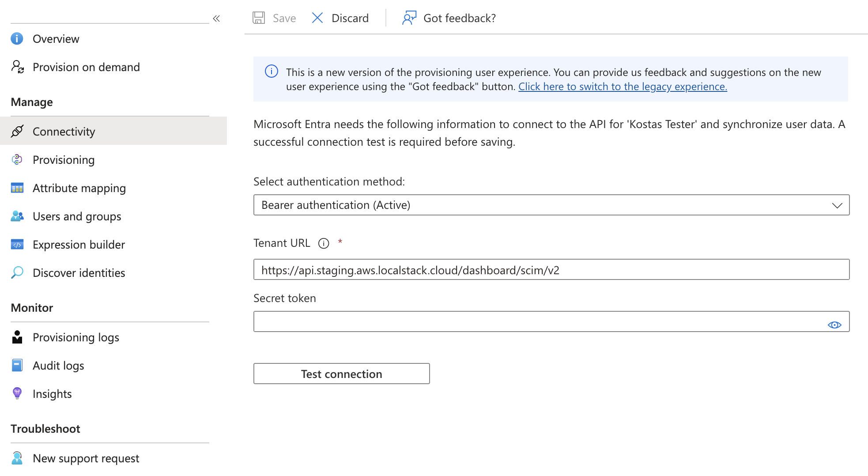Open the authentication method dropdown
The image size is (868, 476).
click(x=551, y=205)
